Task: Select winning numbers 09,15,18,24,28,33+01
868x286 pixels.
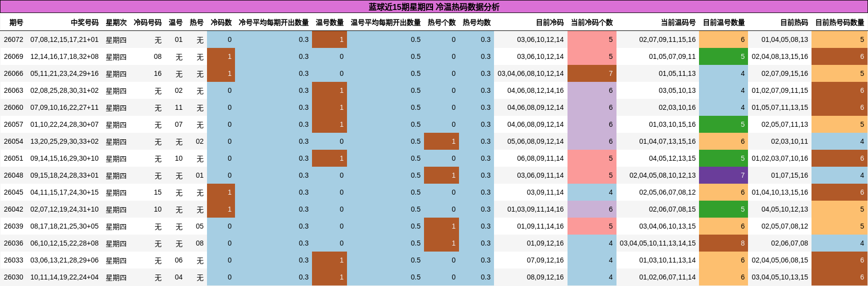Action: click(64, 175)
